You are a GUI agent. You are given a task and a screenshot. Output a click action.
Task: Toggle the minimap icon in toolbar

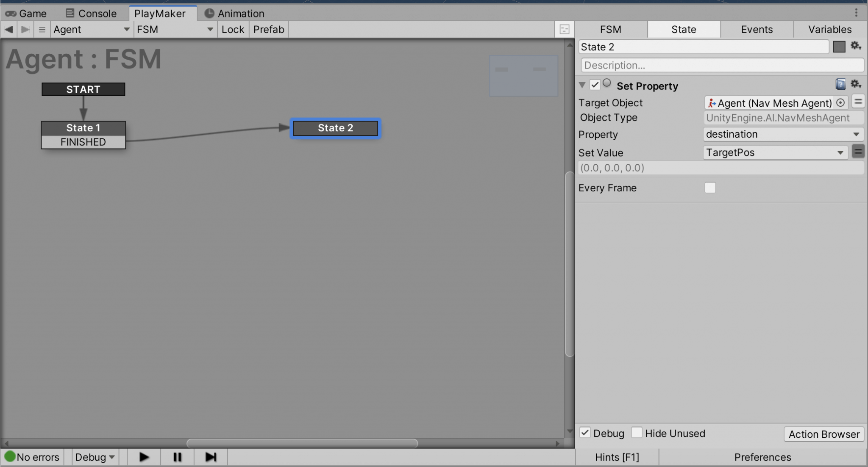click(x=565, y=29)
